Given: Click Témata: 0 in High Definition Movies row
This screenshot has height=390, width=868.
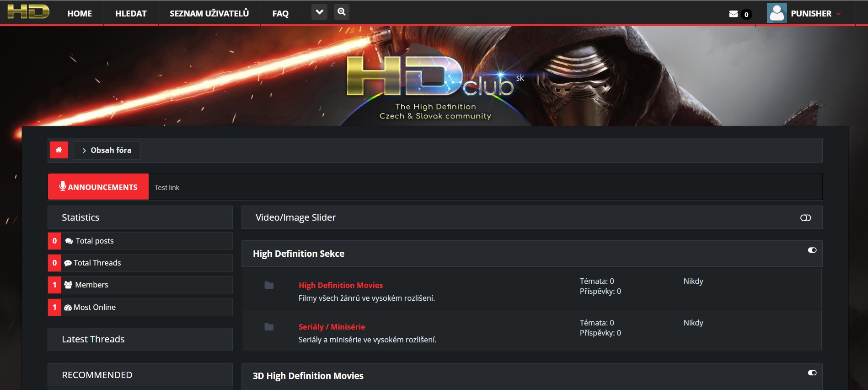Looking at the screenshot, I should click(597, 281).
